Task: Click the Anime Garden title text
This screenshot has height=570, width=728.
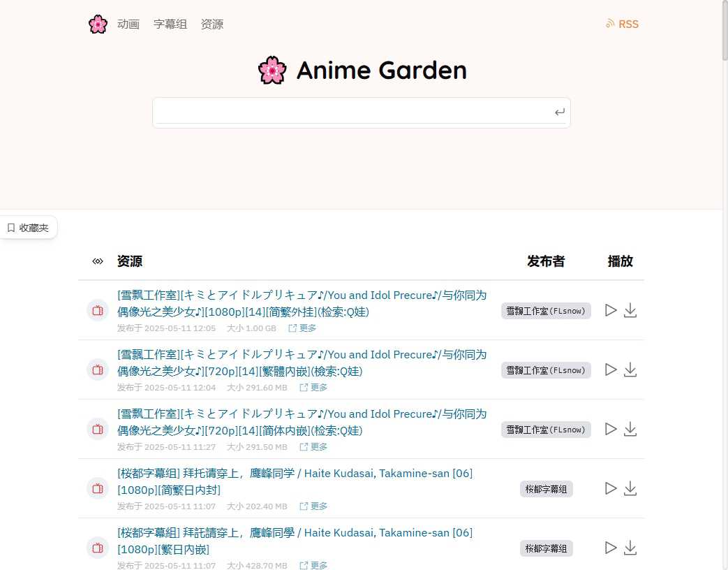Action: (x=382, y=70)
